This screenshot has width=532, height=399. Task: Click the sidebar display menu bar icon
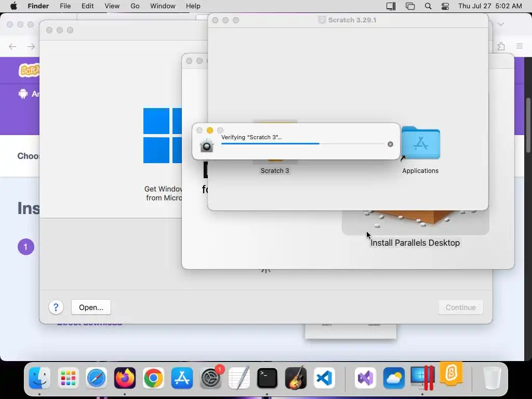point(391,6)
